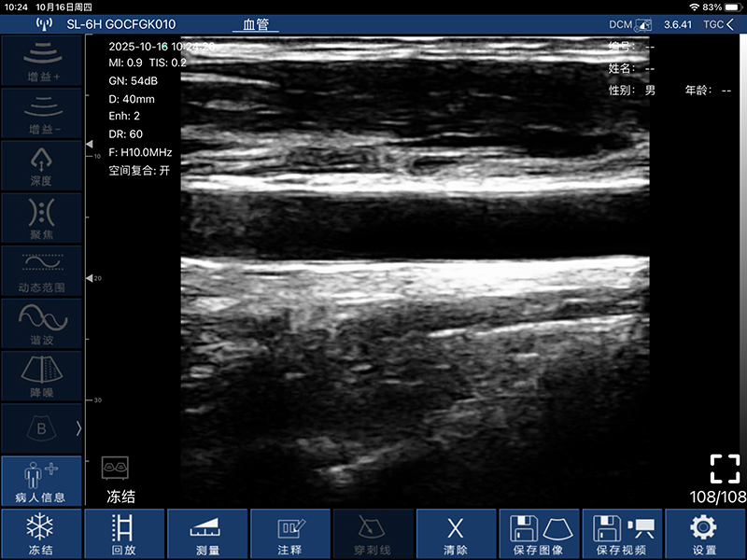Open the 聚焦 focus control
Image resolution: width=747 pixels, height=560 pixels.
coord(41,217)
